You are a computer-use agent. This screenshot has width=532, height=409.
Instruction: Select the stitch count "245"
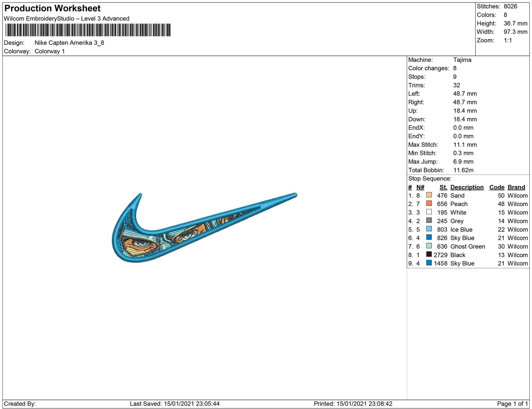point(442,221)
